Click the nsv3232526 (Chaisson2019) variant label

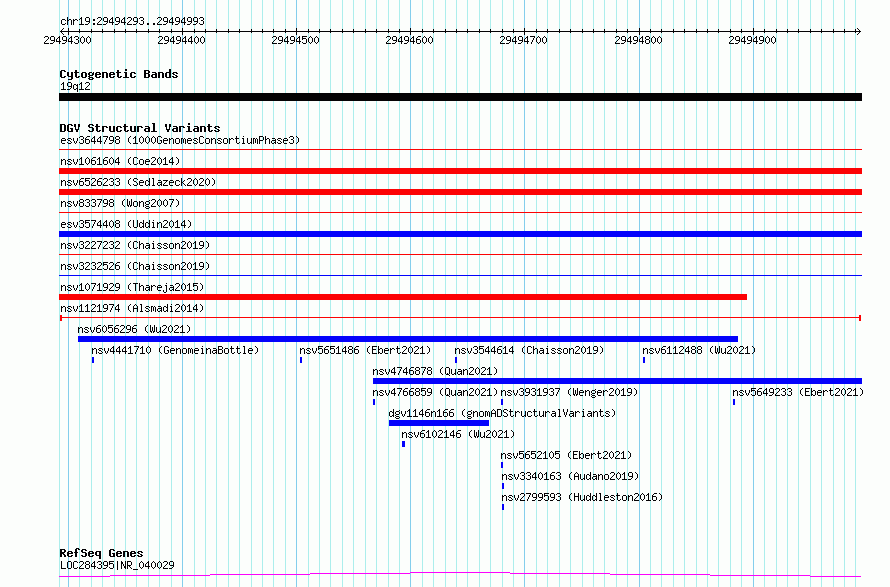[x=135, y=266]
